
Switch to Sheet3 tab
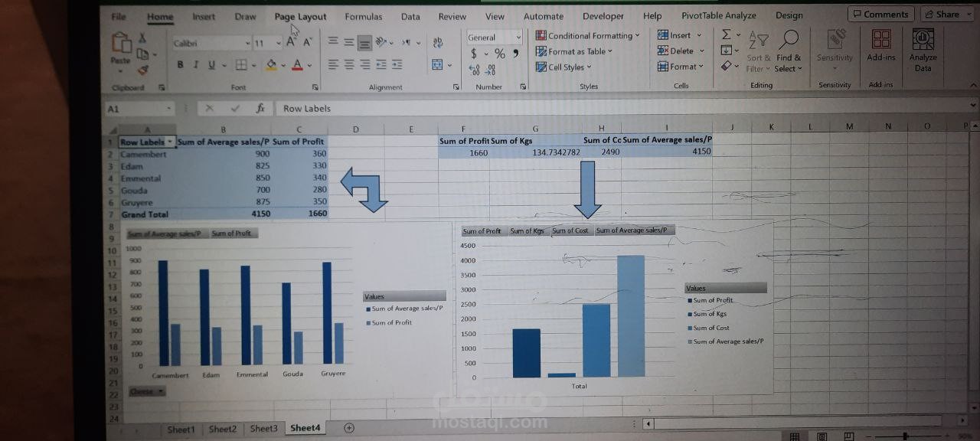263,428
